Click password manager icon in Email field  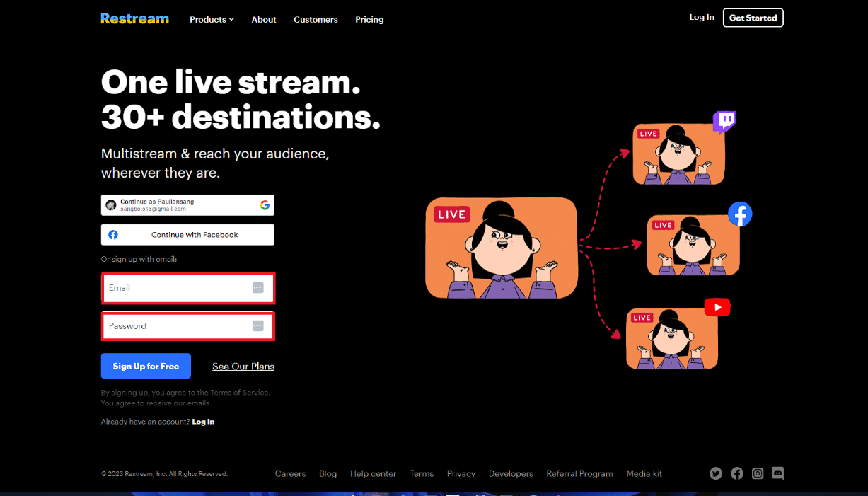click(x=258, y=288)
